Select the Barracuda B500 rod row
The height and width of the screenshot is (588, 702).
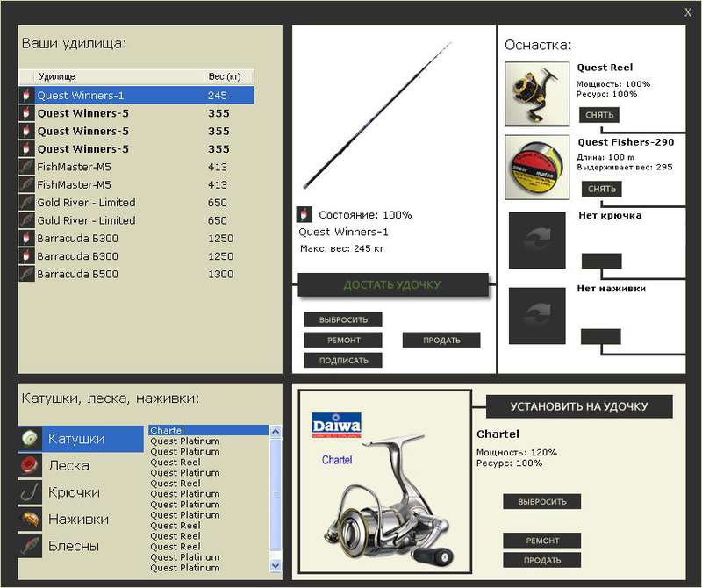(x=136, y=274)
